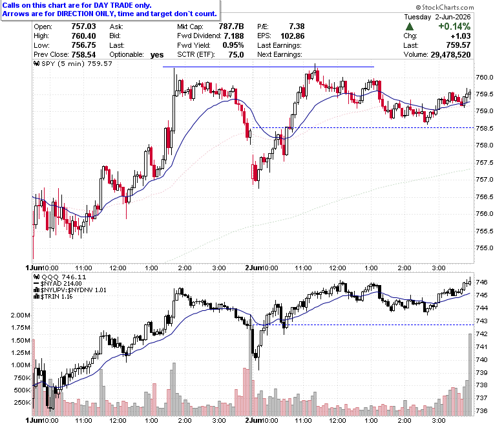Screen dimensions: 504x426
Task: Select the SPY (5 min) 759.57 chart title
Action: coord(77,64)
